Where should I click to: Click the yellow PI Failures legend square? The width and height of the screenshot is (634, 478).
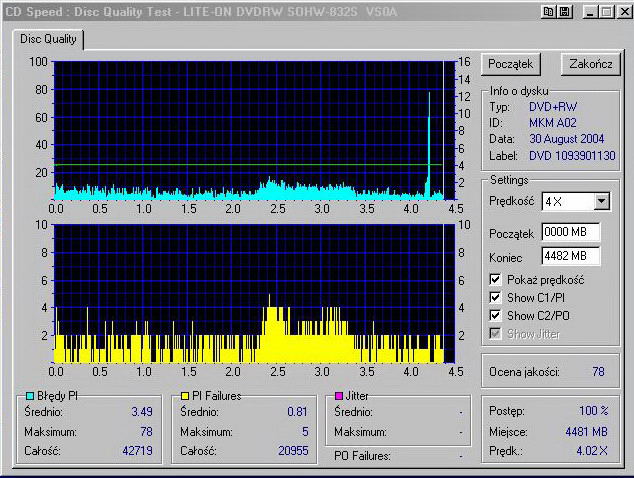click(183, 396)
